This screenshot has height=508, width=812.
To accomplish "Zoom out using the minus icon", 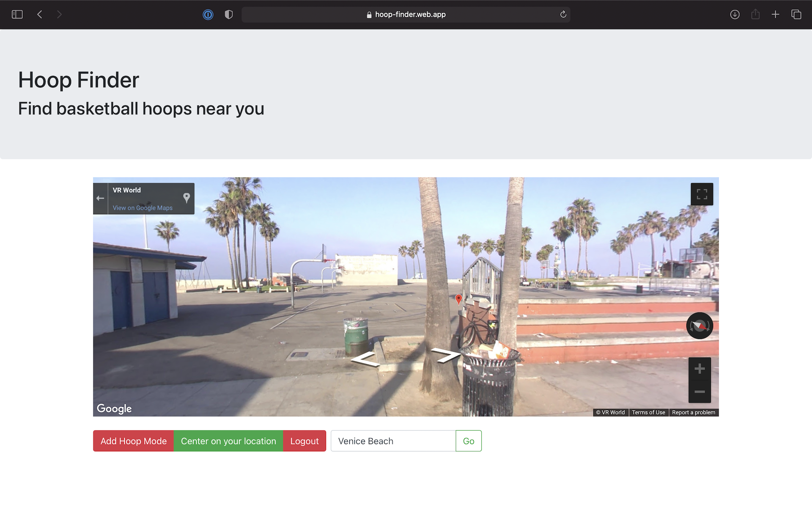I will [700, 392].
